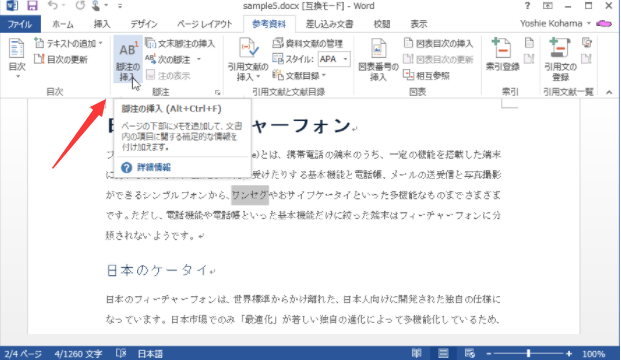Click 資料文献の管理 button
This screenshot has width=621, height=360.
click(308, 43)
